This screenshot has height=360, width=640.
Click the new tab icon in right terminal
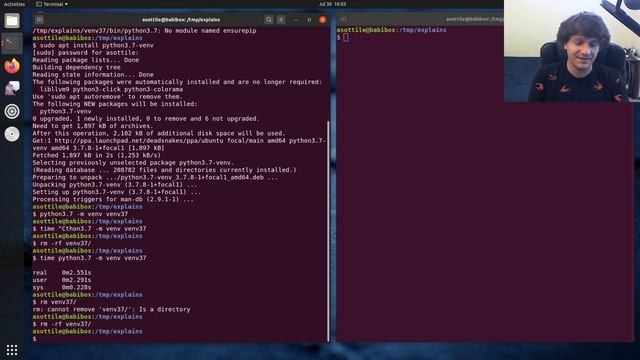point(344,19)
